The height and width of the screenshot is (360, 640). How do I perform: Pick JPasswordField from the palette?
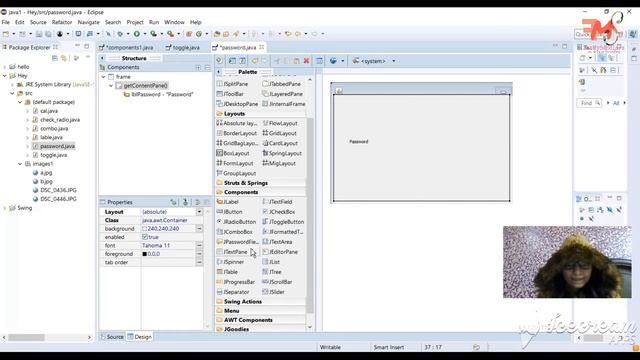(x=238, y=242)
